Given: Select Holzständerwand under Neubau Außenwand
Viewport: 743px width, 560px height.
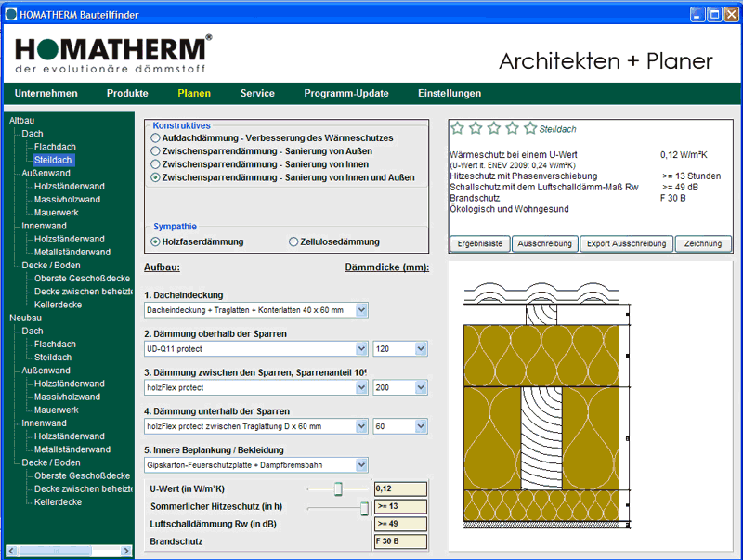Looking at the screenshot, I should [x=69, y=384].
